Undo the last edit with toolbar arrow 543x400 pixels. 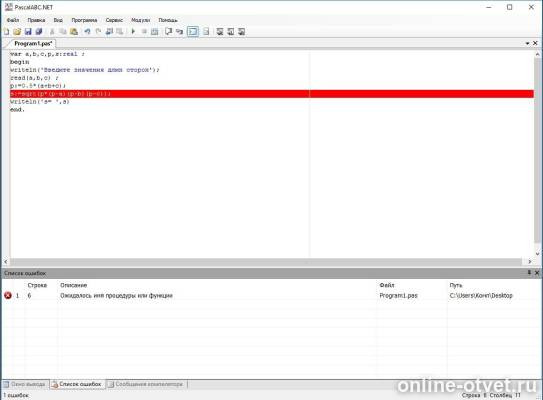point(87,32)
